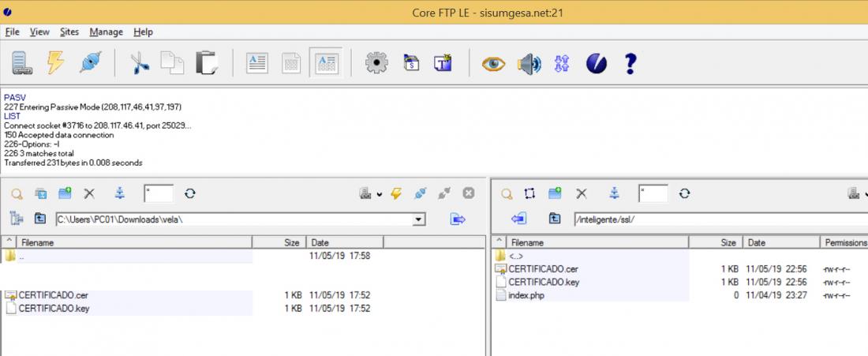
Task: Click the Paste clipboard icon
Action: pos(207,63)
